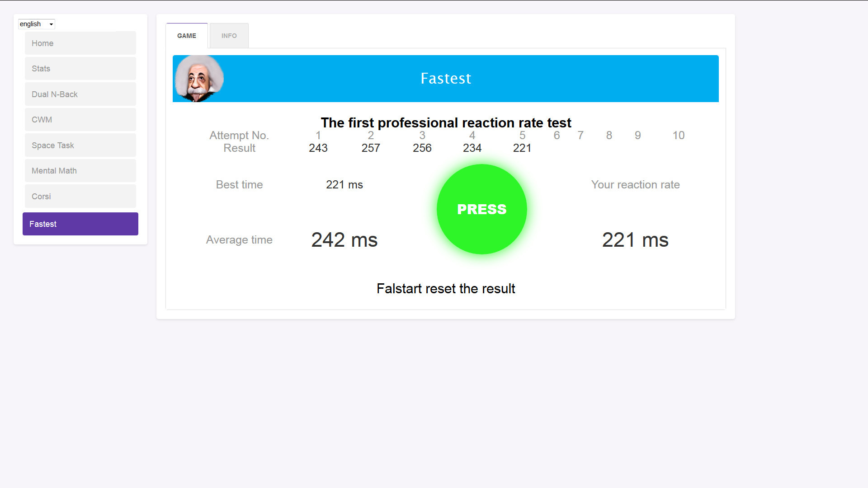Viewport: 868px width, 488px height.
Task: Click attempt 3 result 256
Action: 422,148
